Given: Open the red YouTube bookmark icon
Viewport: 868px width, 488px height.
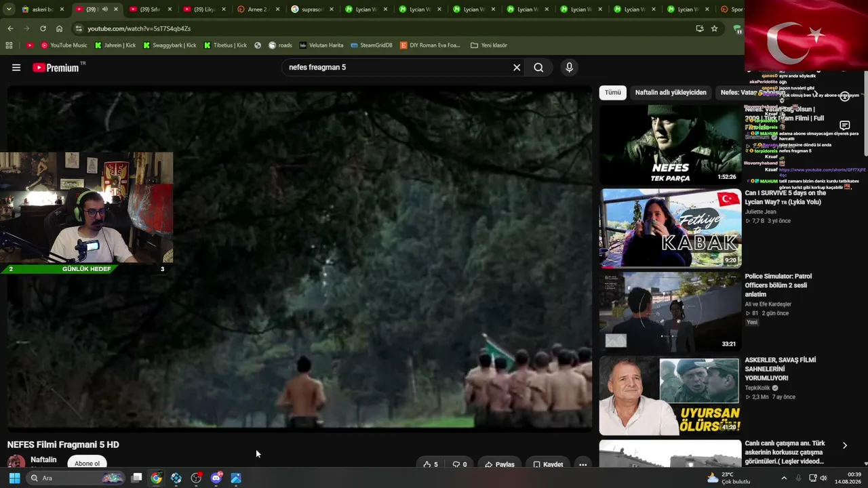Looking at the screenshot, I should [30, 45].
